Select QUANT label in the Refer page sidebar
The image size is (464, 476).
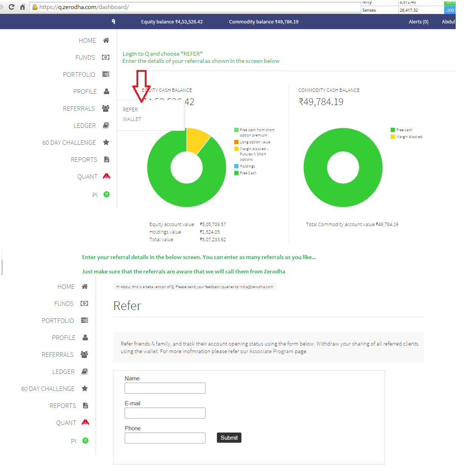(x=66, y=423)
